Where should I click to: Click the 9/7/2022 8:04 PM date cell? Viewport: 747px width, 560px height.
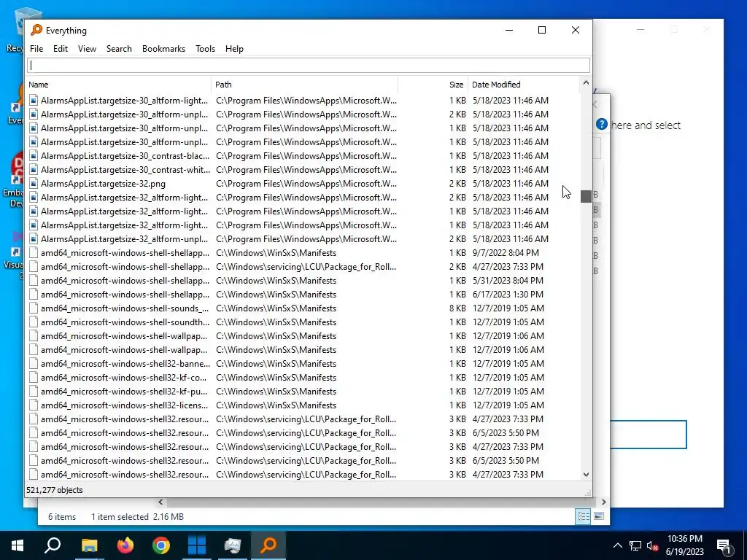click(506, 253)
